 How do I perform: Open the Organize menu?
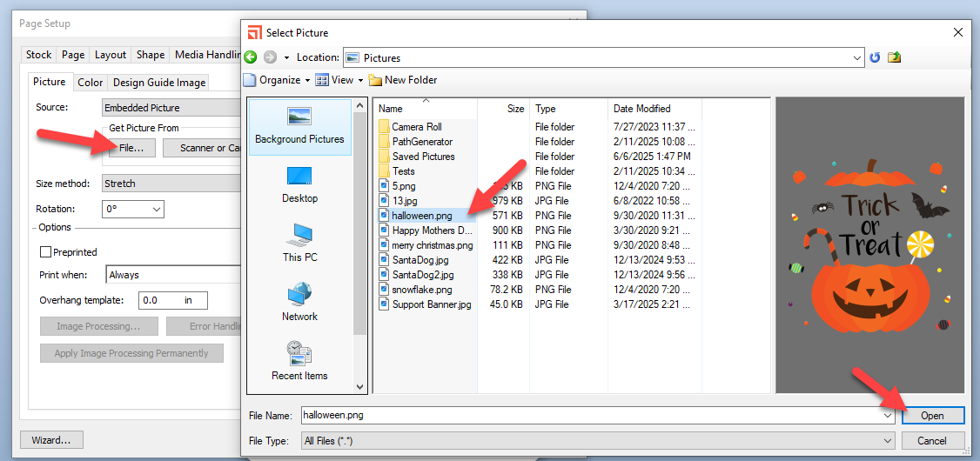tap(277, 80)
